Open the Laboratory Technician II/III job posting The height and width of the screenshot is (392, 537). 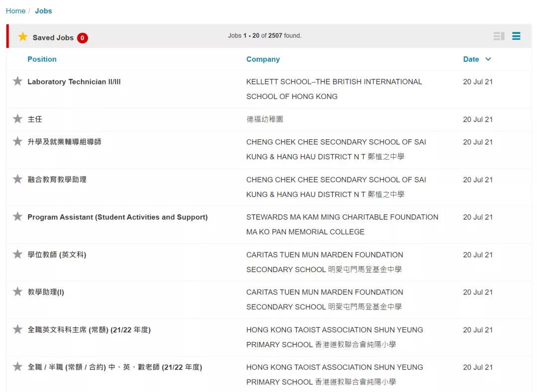click(74, 82)
